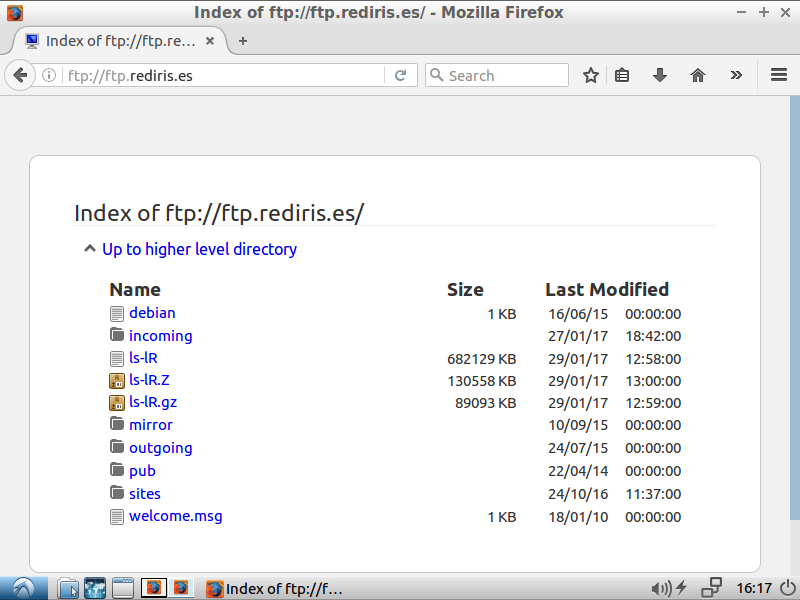800x600 pixels.
Task: Expand the toolbar overflow chevron
Action: 737,75
